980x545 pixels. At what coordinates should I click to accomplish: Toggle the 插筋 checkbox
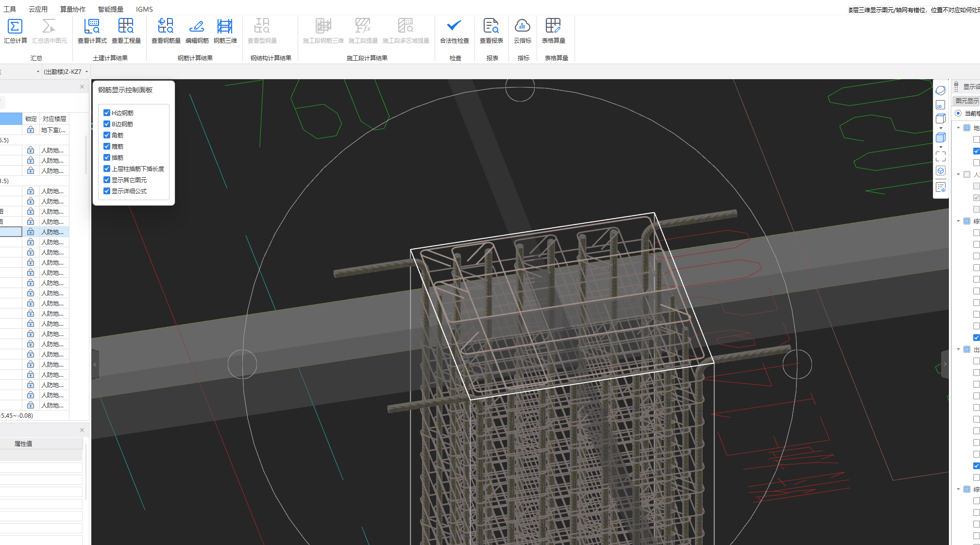pos(107,157)
